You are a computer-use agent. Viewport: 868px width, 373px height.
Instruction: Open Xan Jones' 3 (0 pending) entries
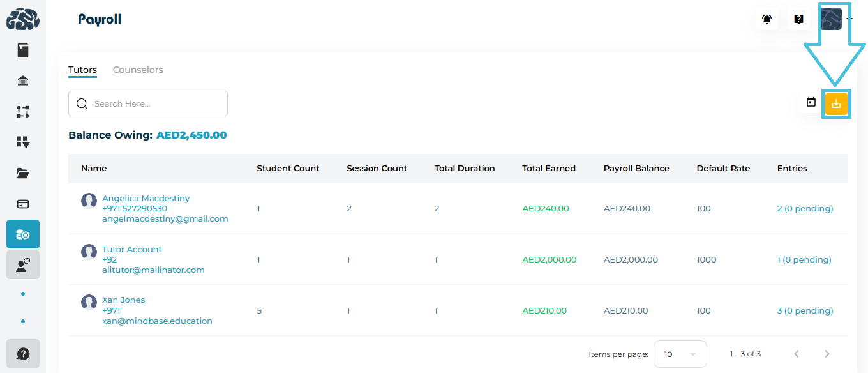click(805, 310)
